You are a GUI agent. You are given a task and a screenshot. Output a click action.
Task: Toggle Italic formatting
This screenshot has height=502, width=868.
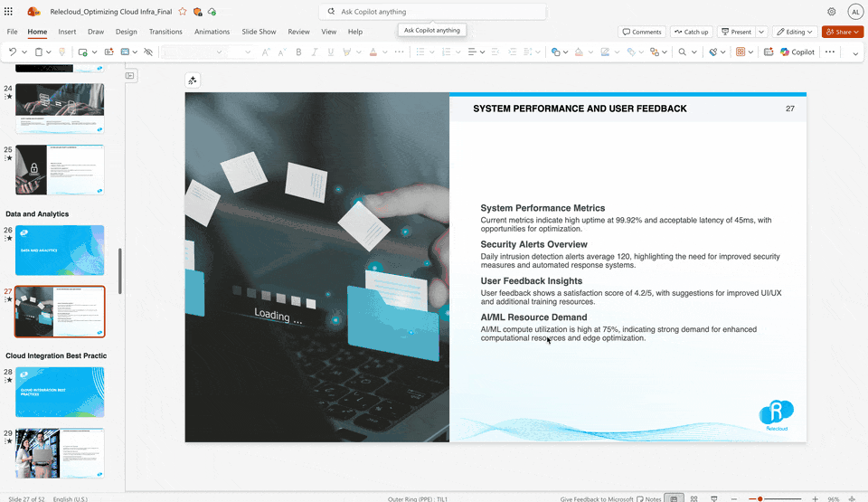pos(315,52)
